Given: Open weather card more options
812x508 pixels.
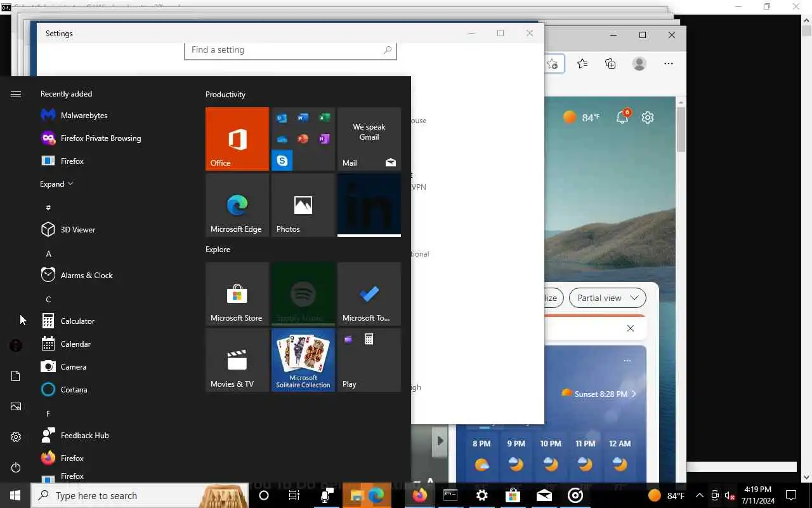Looking at the screenshot, I should pos(627,361).
